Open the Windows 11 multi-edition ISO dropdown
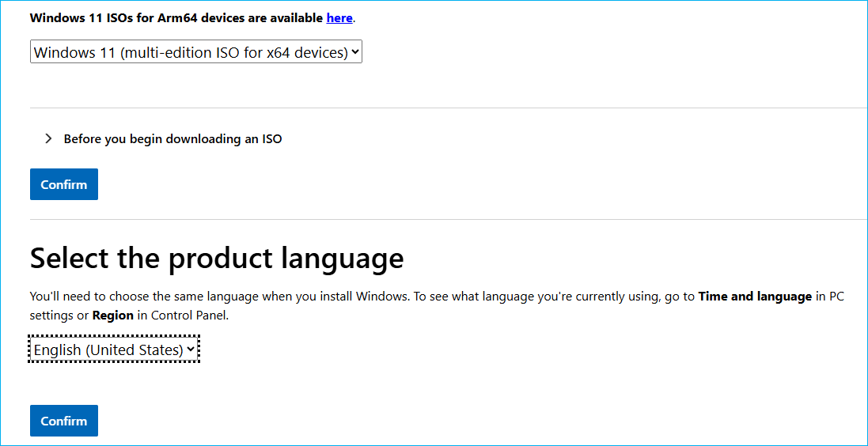 [x=196, y=51]
